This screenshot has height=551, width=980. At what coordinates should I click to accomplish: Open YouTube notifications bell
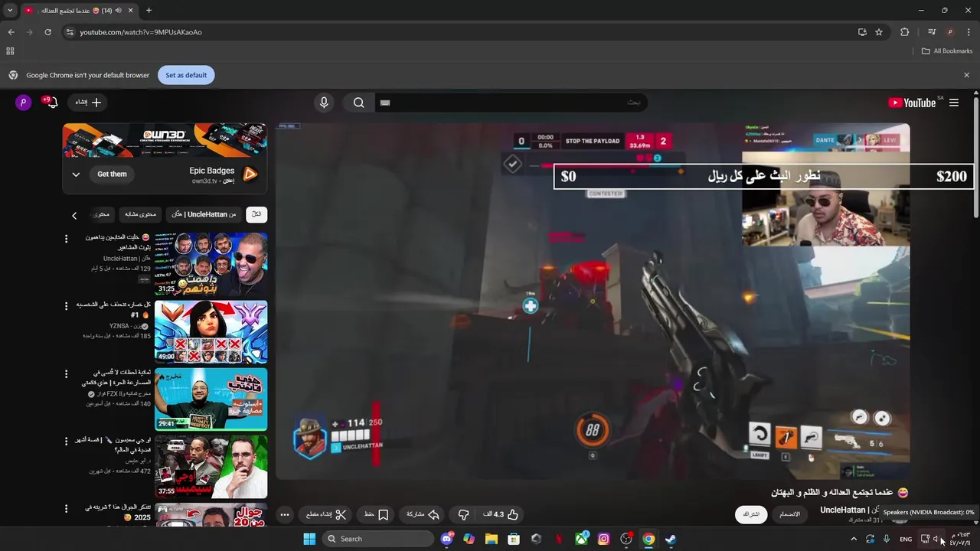click(x=51, y=103)
